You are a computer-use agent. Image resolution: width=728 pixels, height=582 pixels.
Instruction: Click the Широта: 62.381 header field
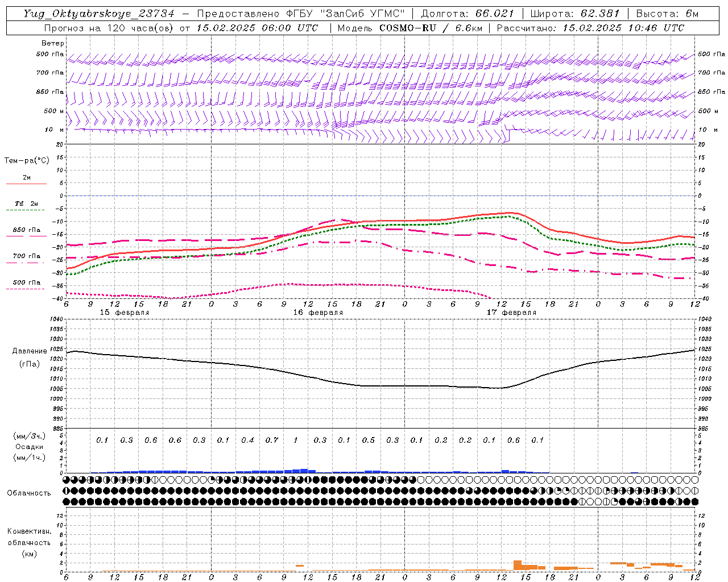pos(575,14)
